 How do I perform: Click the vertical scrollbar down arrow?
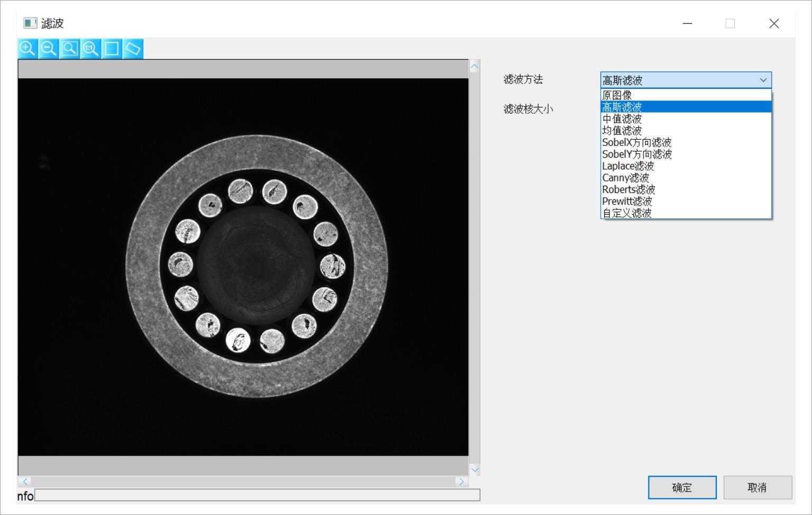point(474,470)
